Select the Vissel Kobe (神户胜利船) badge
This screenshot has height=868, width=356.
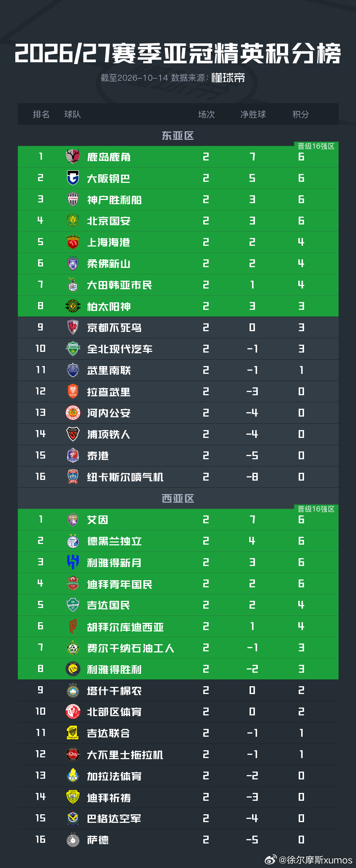click(x=73, y=199)
